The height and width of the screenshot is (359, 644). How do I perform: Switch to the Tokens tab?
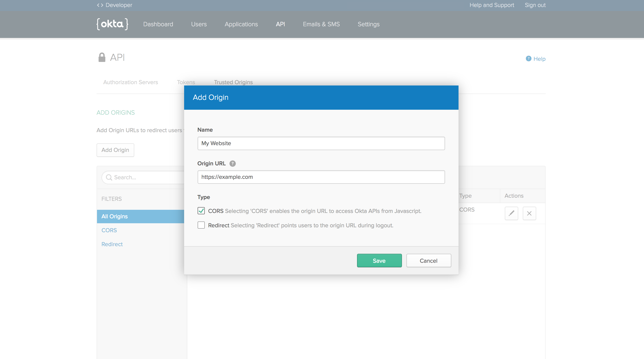coord(185,82)
